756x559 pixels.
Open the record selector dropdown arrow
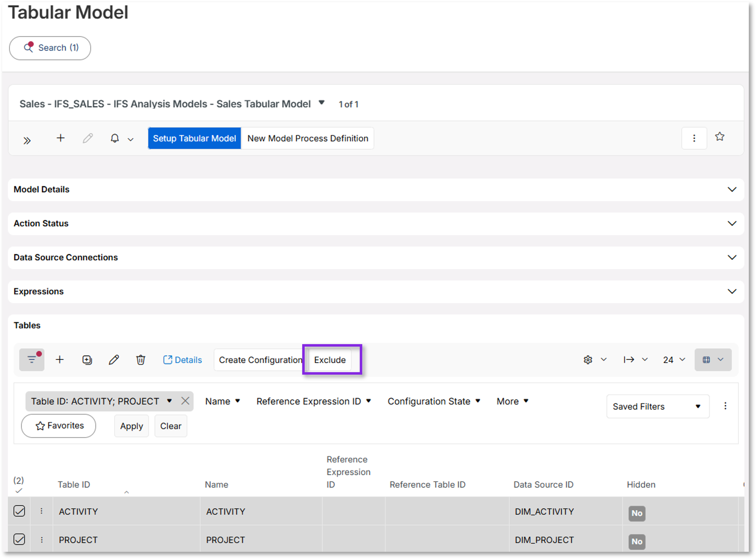pos(322,102)
